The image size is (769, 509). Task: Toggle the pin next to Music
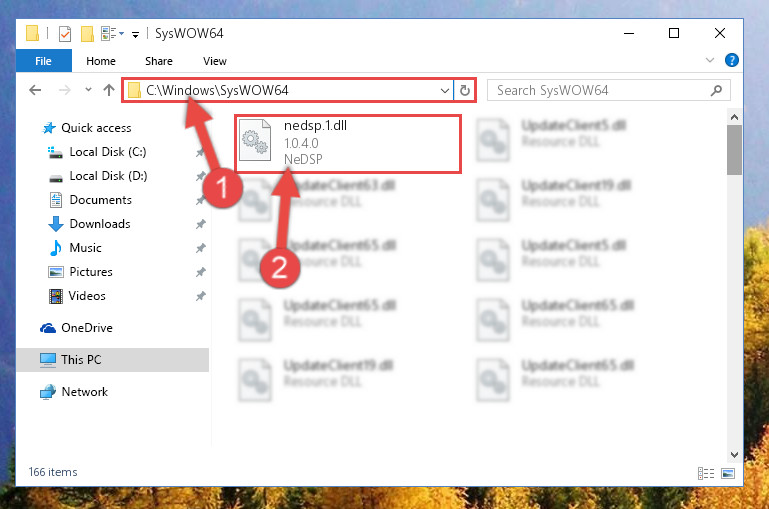(x=200, y=248)
